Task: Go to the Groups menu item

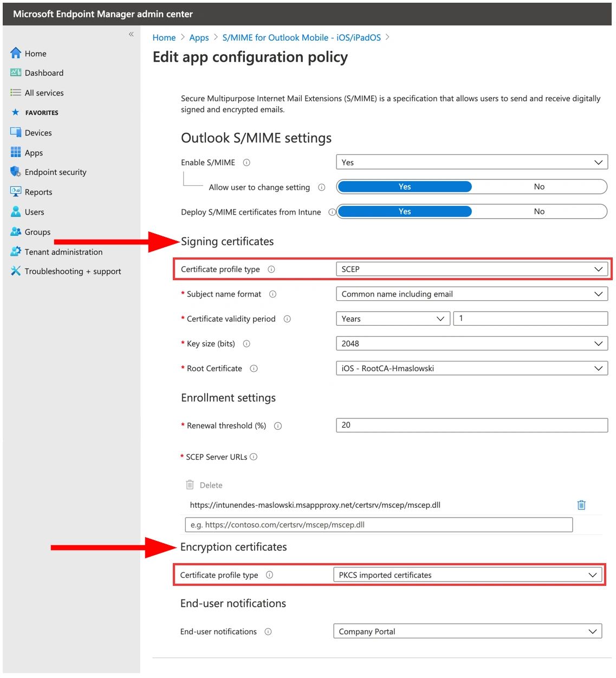Action: pos(37,232)
